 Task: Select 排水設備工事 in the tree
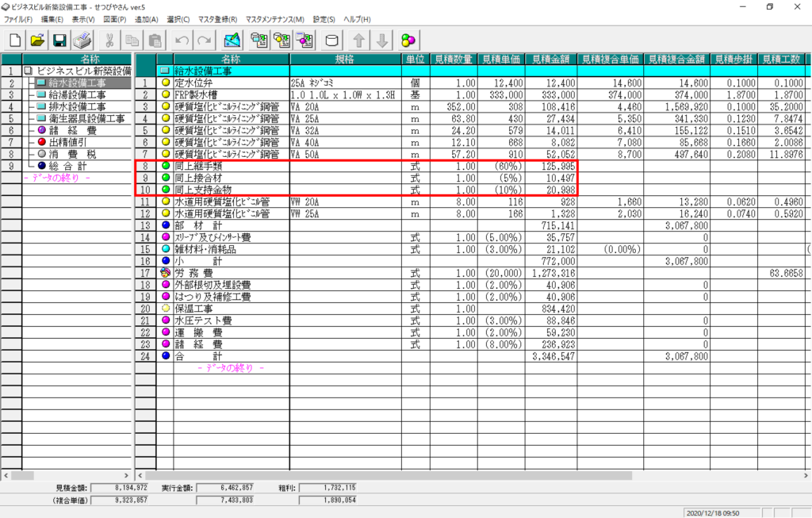pos(77,107)
